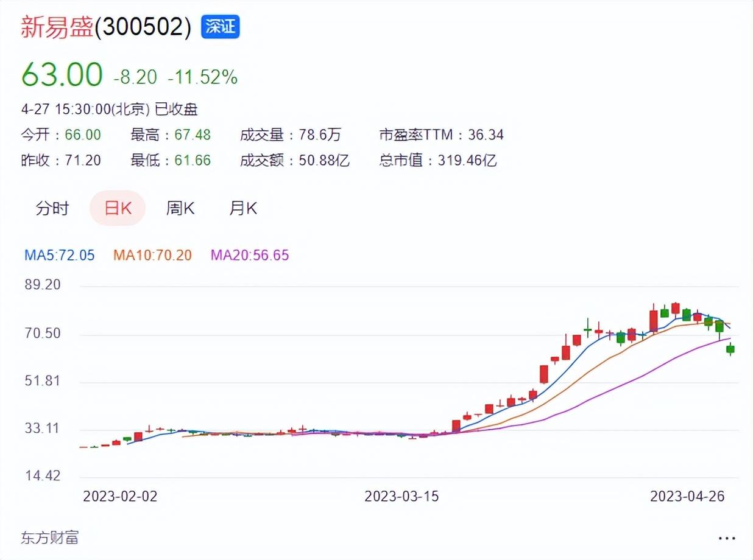Click the 总市值 value 319.46亿

tap(467, 160)
